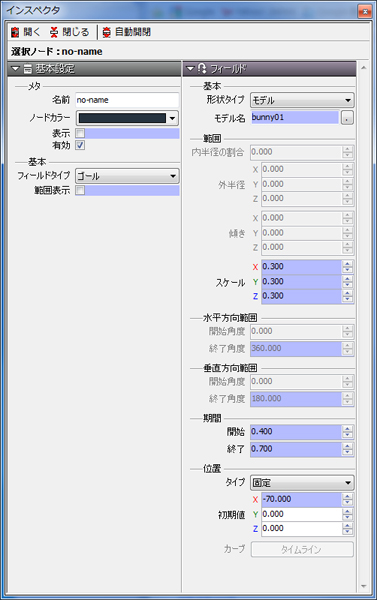Open the フィールドタイプ dropdown showing ゴール
The height and width of the screenshot is (600, 377).
click(127, 176)
